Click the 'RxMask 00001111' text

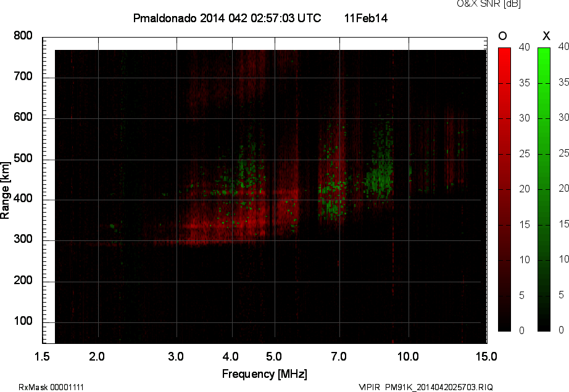tap(51, 387)
